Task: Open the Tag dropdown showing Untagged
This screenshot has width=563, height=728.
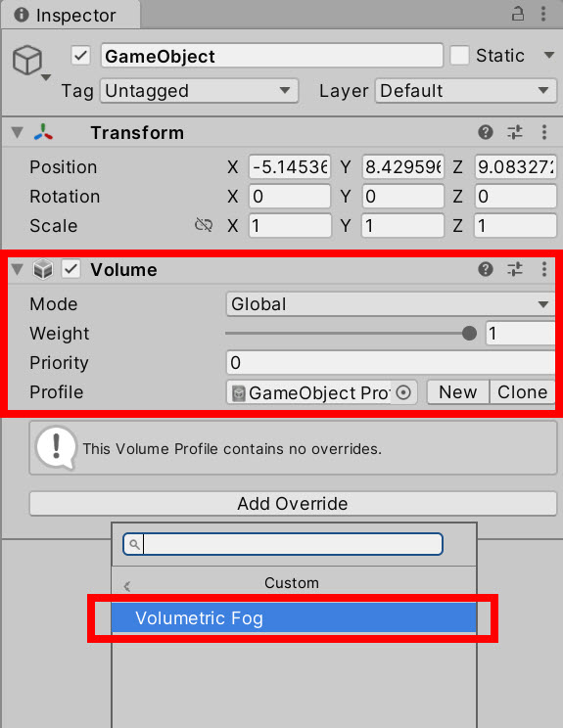Action: pyautogui.click(x=199, y=91)
